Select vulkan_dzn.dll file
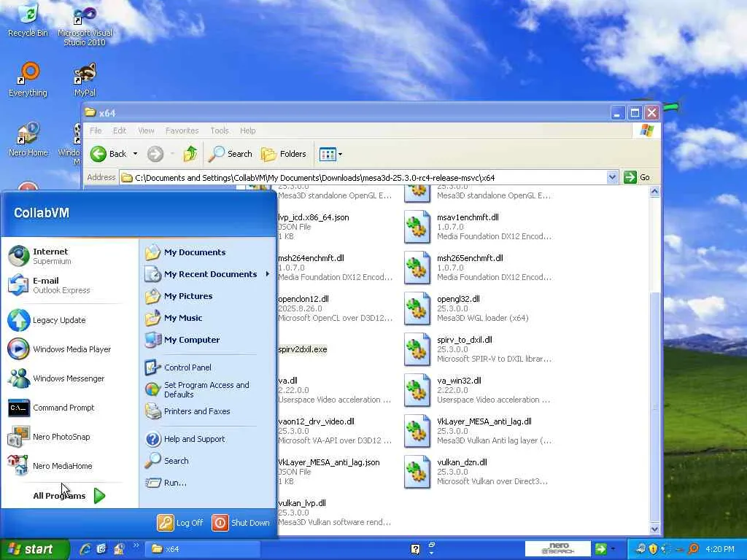The width and height of the screenshot is (747, 560). tap(476, 472)
